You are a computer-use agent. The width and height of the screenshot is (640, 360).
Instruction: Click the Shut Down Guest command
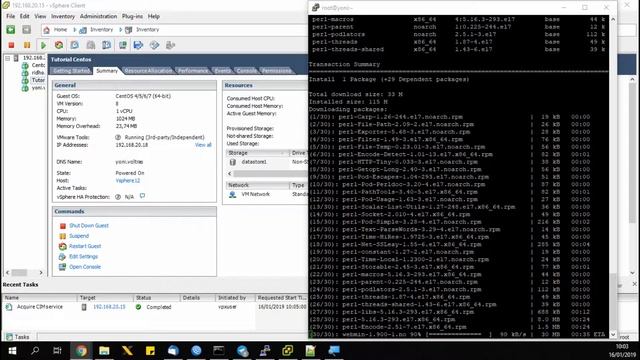pyautogui.click(x=89, y=225)
